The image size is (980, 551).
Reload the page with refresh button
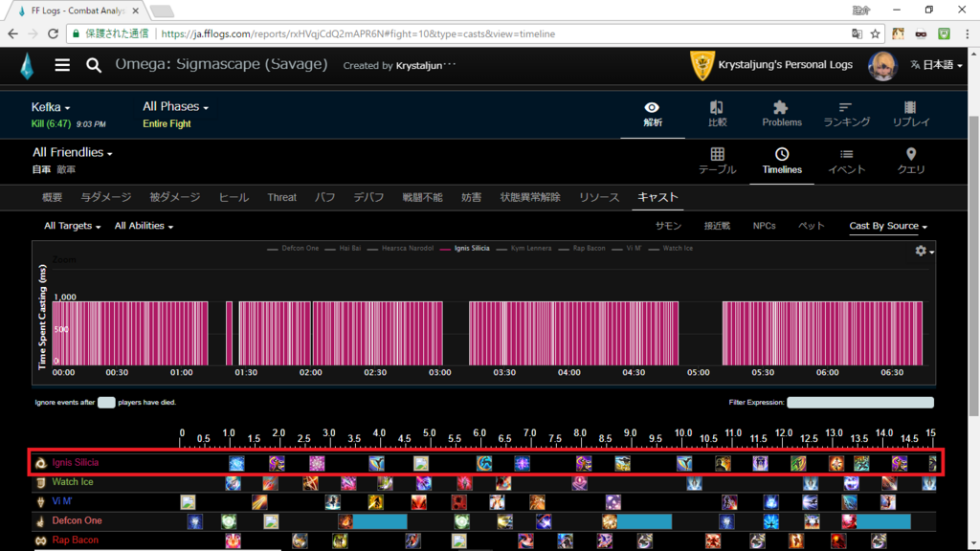click(54, 33)
